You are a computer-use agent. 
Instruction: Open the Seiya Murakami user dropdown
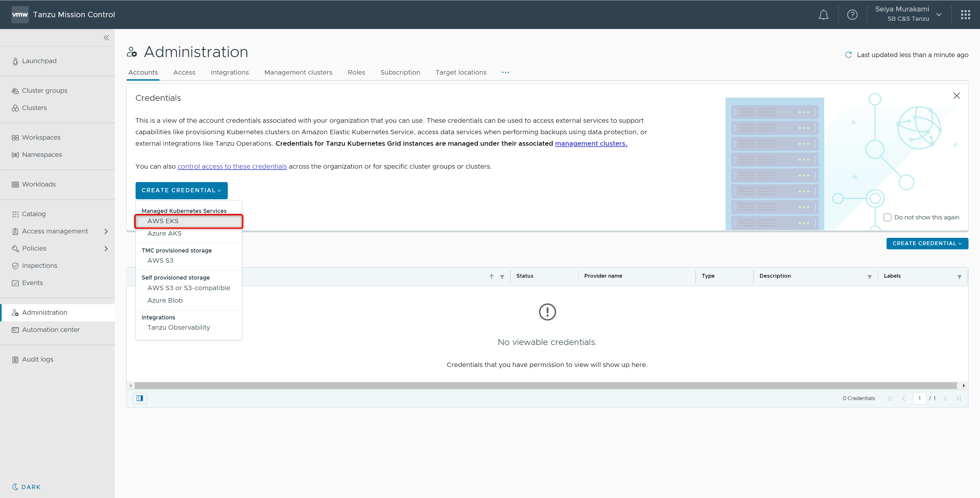939,14
